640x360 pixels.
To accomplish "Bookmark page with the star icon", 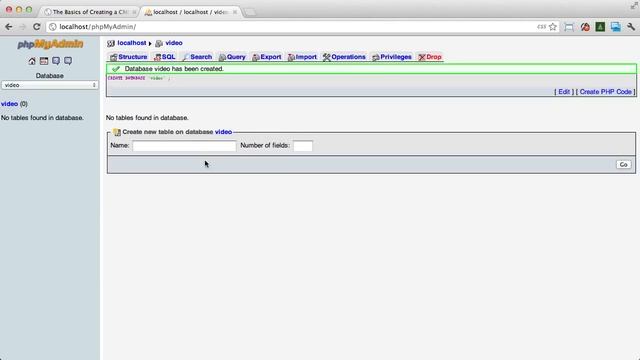I will pos(553,27).
